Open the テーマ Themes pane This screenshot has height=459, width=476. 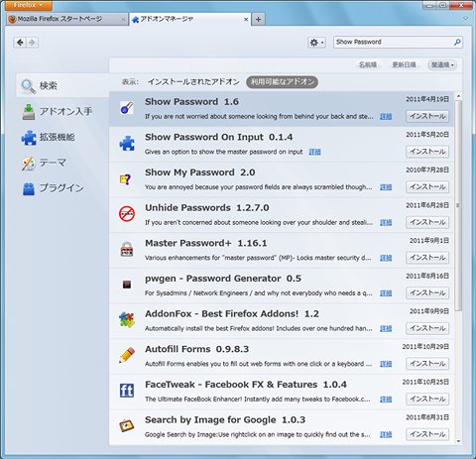[x=62, y=163]
